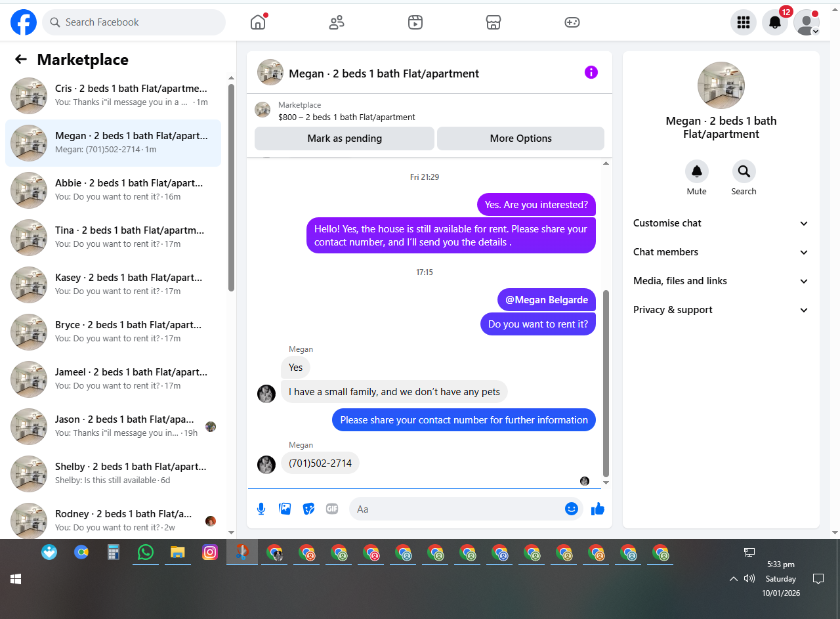Click the 'Do you want to rent it?' bubble

[538, 324]
